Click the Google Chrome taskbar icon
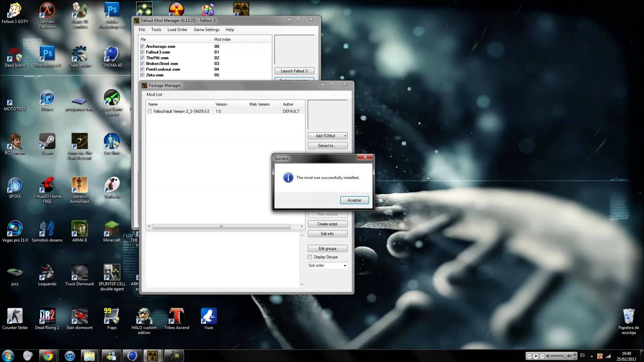The image size is (644, 362). (48, 356)
